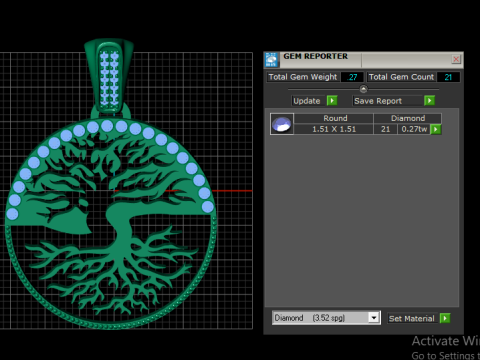The image size is (480, 360).
Task: Click the Gem Reporter logo icon
Action: point(271,60)
